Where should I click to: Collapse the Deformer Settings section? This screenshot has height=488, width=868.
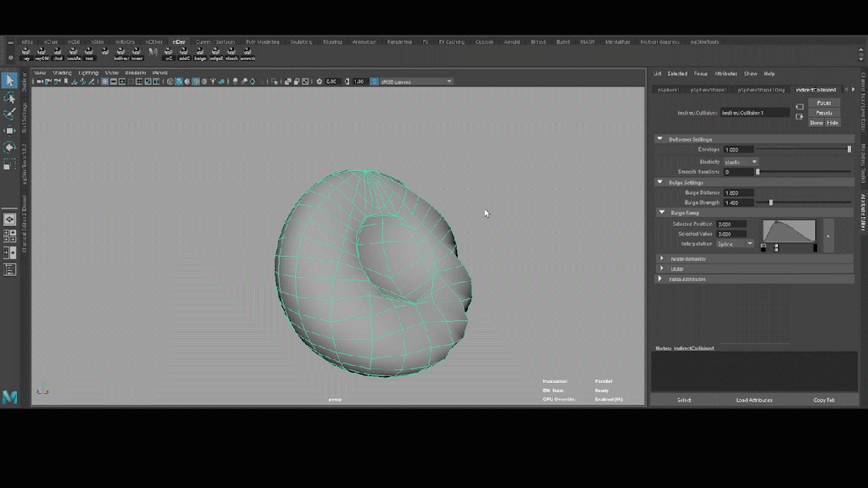[x=660, y=139]
